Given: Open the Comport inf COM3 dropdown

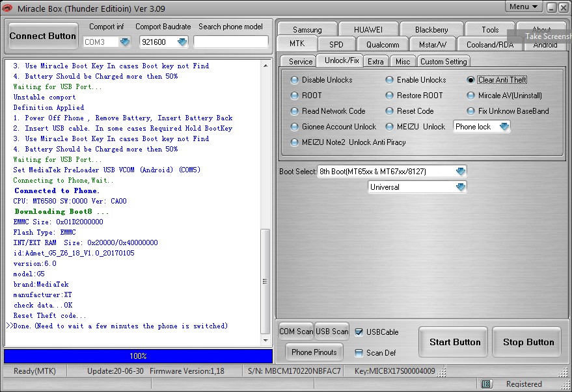Looking at the screenshot, I should click(x=125, y=42).
